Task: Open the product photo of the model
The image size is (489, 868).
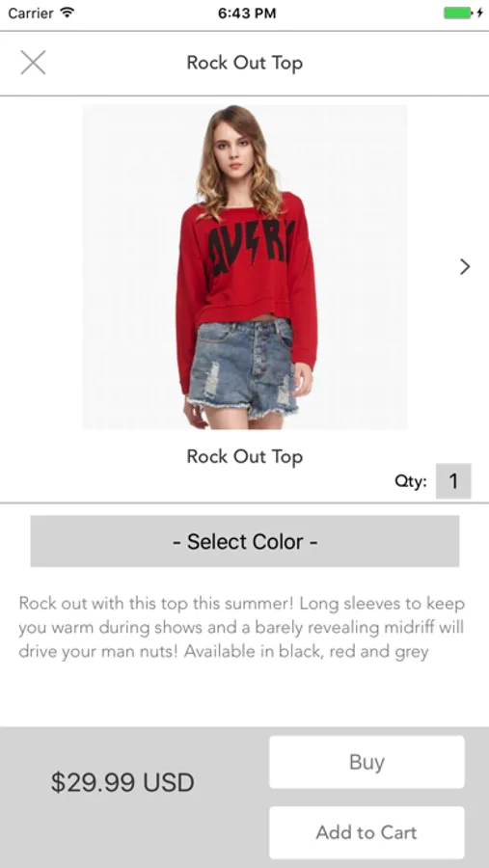Action: (x=245, y=267)
